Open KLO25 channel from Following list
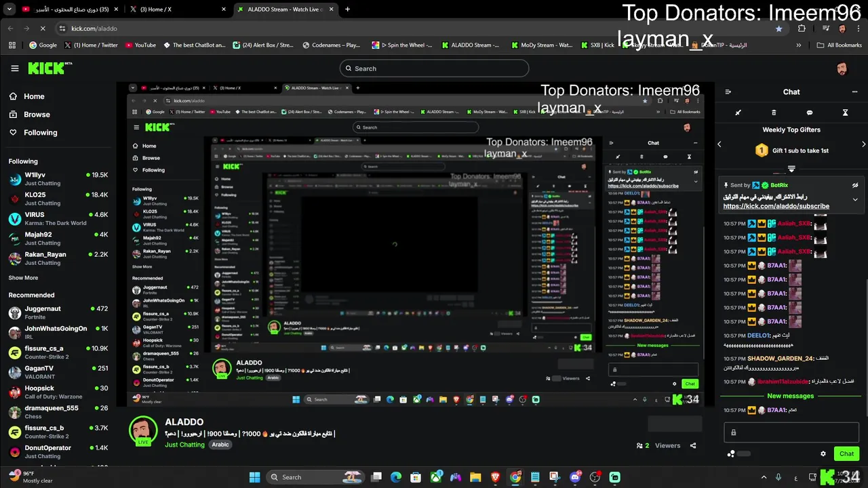868x488 pixels. [x=58, y=199]
